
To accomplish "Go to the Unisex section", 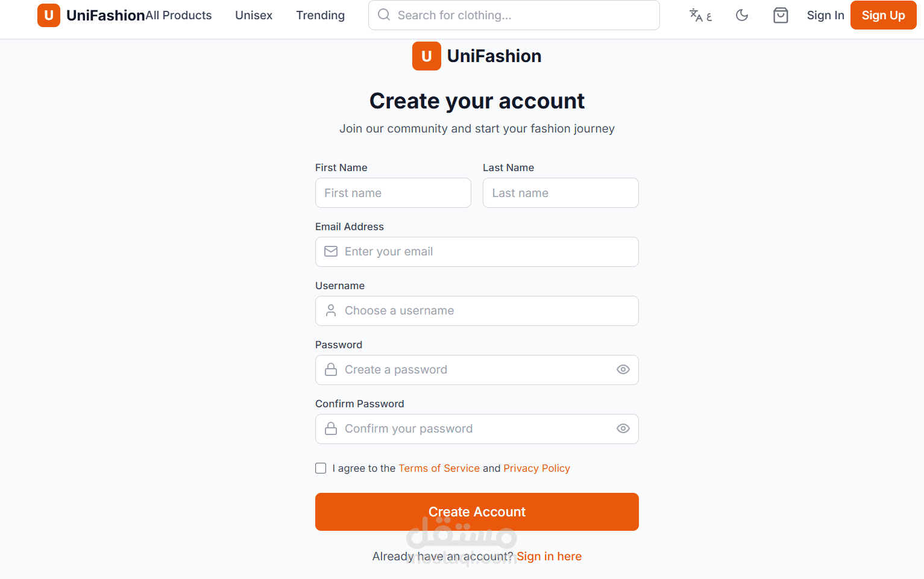I will (x=254, y=16).
